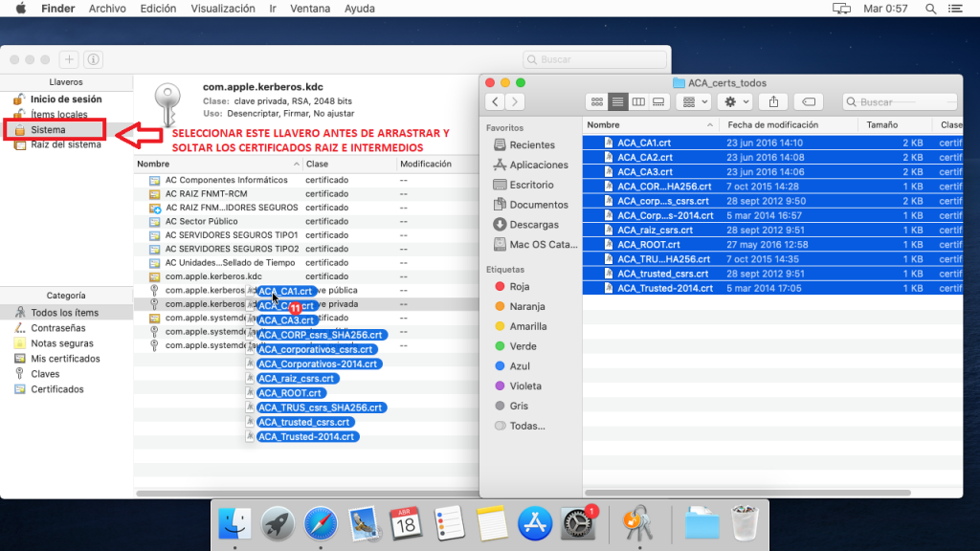Select the Inicio de sesión keychain
This screenshot has width=980, height=551.
coord(66,99)
